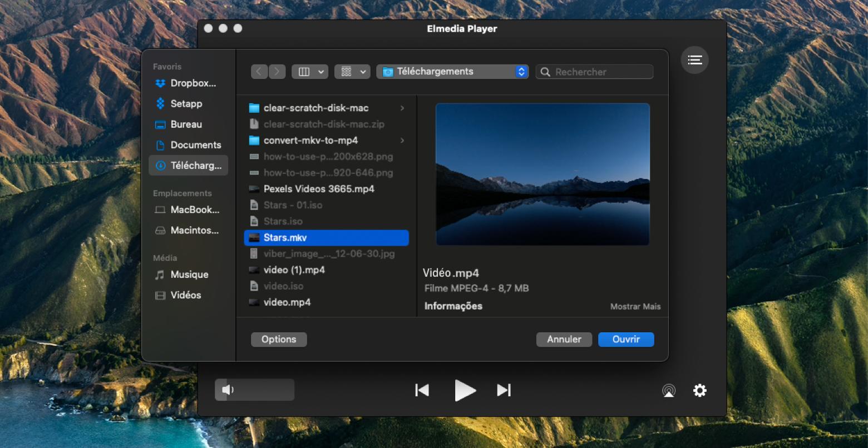Open the Options button
This screenshot has height=448, width=868.
[279, 340]
